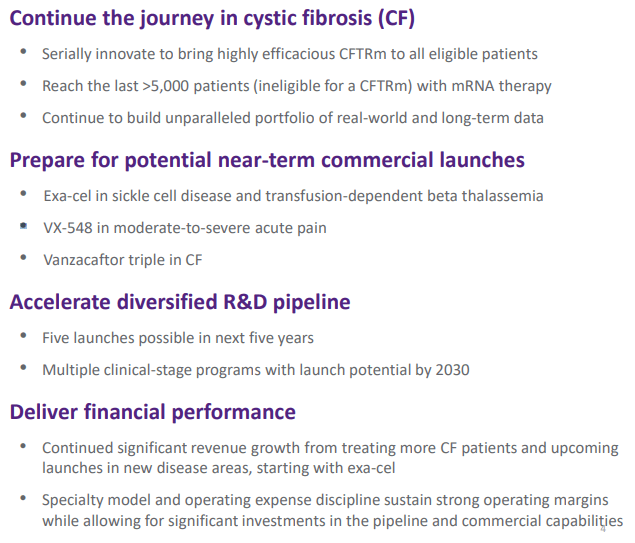Select the 'Prepare for potential near-term commercial launches' heading

click(267, 160)
